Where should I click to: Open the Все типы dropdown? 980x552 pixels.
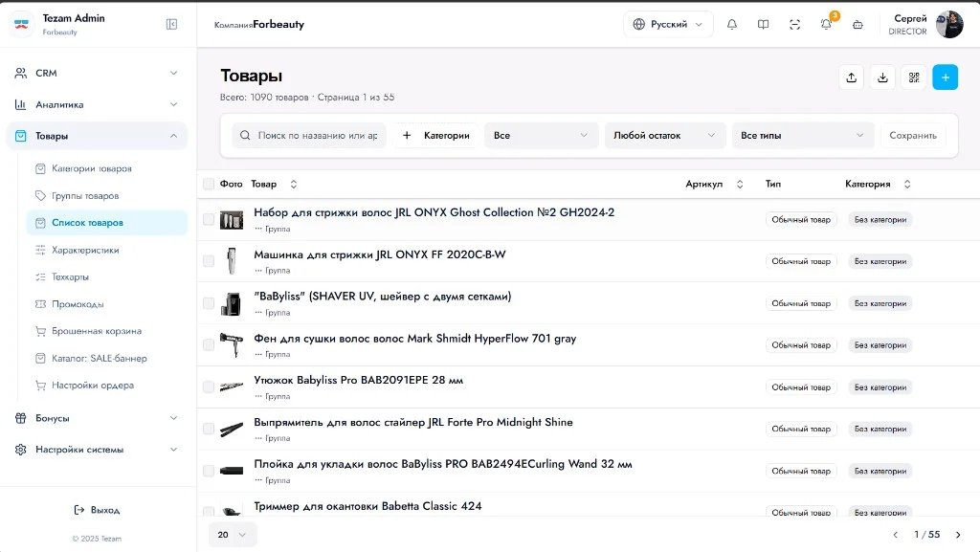click(x=803, y=136)
